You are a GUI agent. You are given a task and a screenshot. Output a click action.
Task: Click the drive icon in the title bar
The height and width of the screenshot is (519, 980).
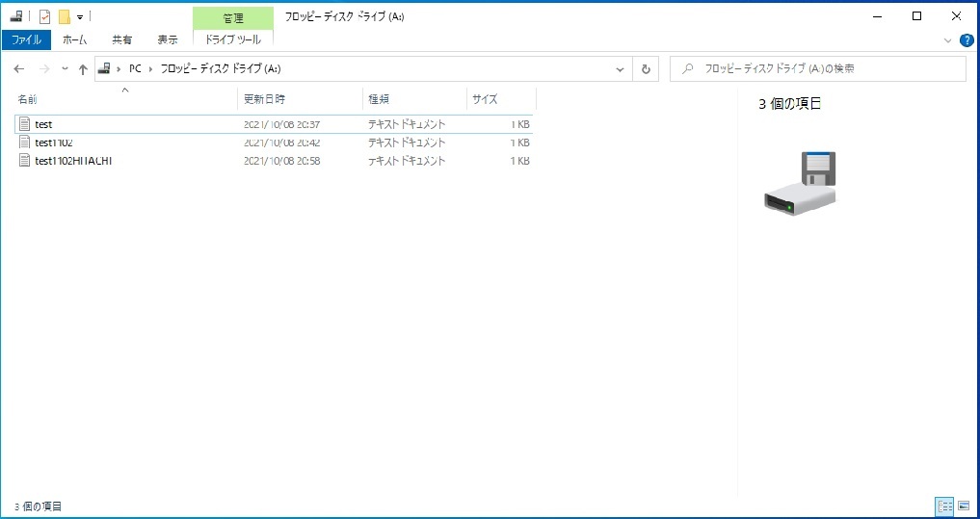[16, 16]
